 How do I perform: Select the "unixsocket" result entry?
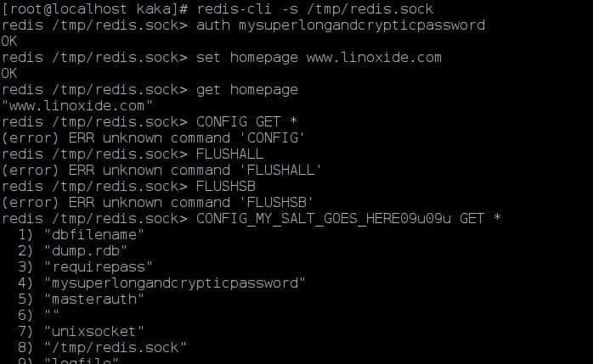click(x=94, y=331)
